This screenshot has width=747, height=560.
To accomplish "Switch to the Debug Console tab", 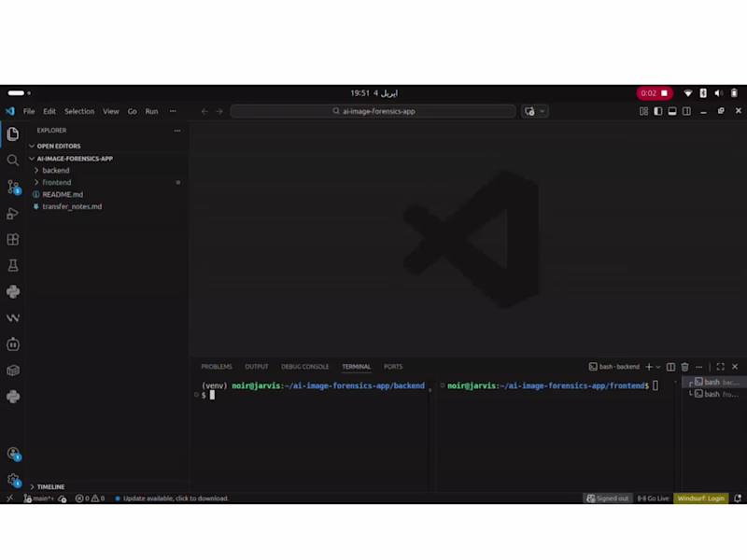I will tap(305, 367).
